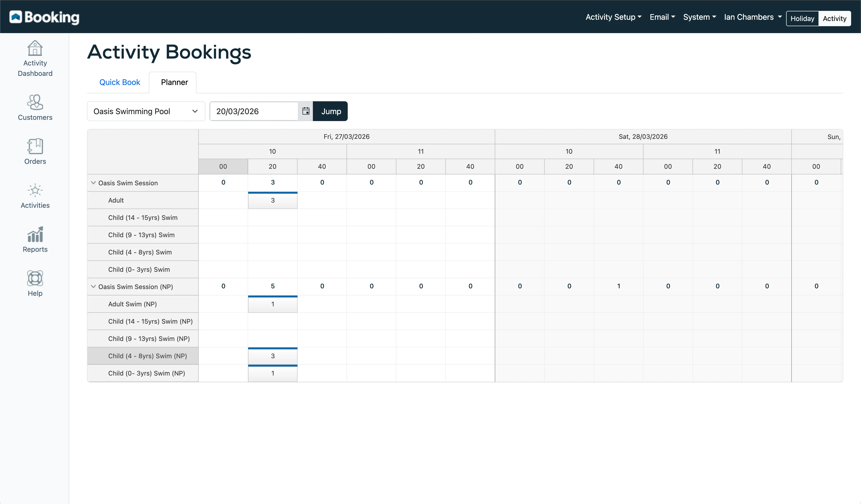861x504 pixels.
Task: Click the Activity Bookings page heading
Action: point(169,53)
